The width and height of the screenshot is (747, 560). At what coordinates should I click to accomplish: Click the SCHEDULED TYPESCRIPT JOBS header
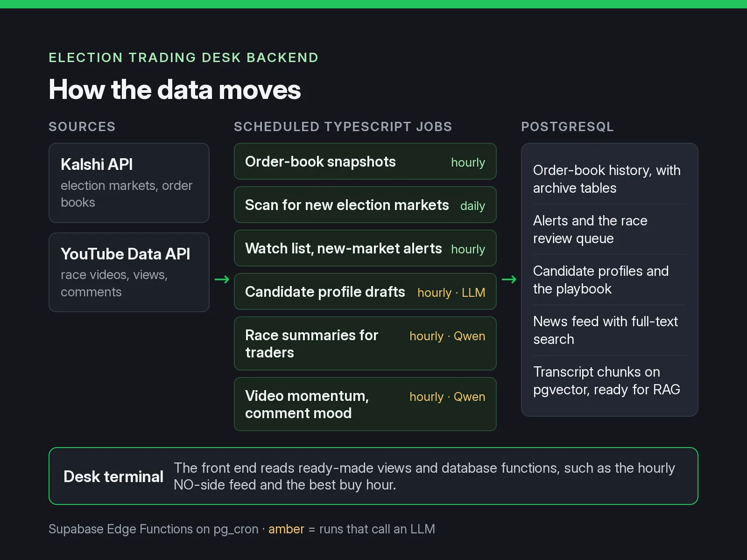point(343,127)
